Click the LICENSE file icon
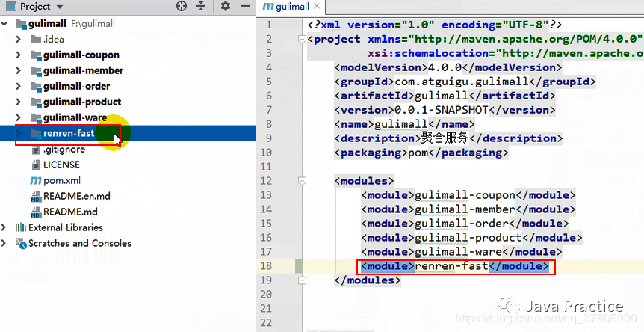The width and height of the screenshot is (644, 332). point(36,165)
